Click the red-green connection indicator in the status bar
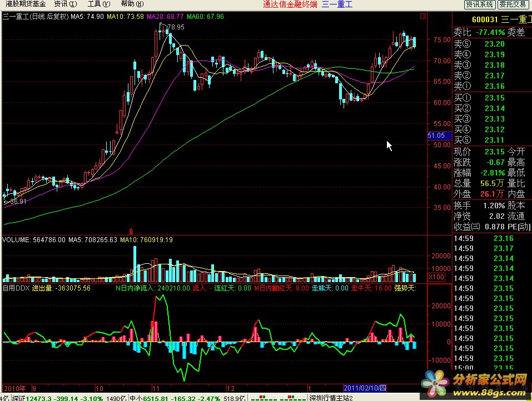 [277, 398]
